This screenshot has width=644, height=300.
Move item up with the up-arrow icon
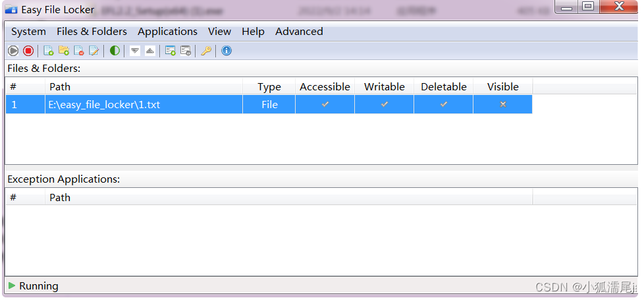coord(150,51)
